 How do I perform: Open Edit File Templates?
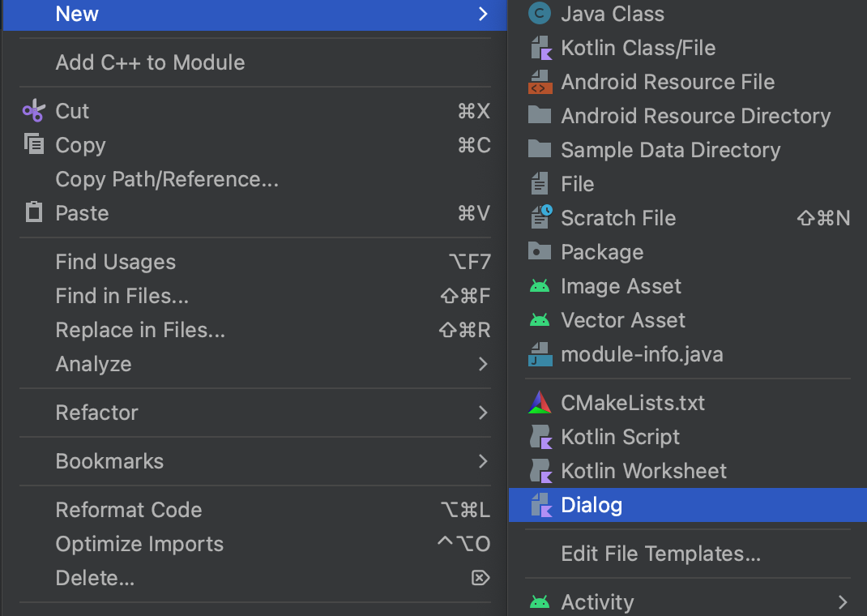(x=688, y=554)
